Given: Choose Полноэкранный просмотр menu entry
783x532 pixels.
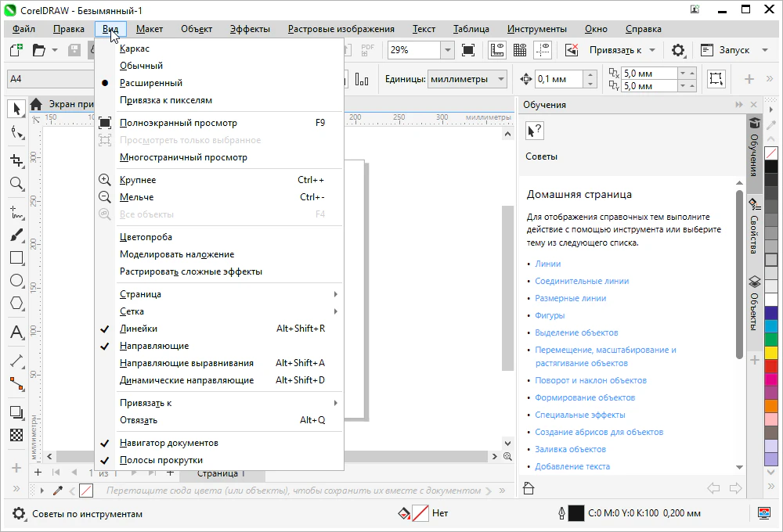Looking at the screenshot, I should [178, 123].
